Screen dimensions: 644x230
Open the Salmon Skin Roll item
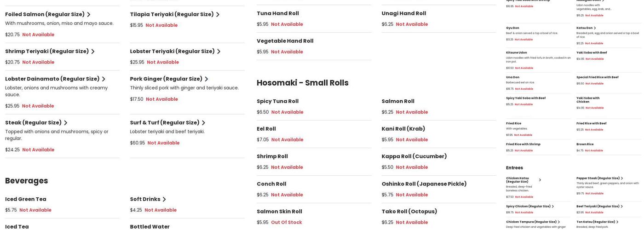click(279, 212)
